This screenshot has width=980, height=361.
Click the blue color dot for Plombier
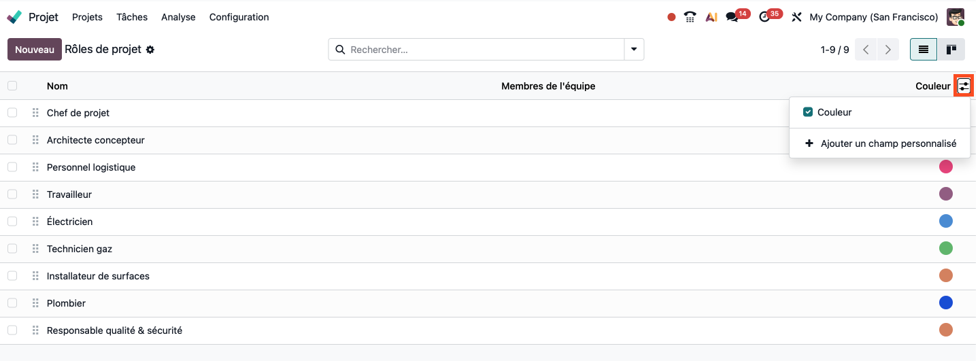click(945, 303)
